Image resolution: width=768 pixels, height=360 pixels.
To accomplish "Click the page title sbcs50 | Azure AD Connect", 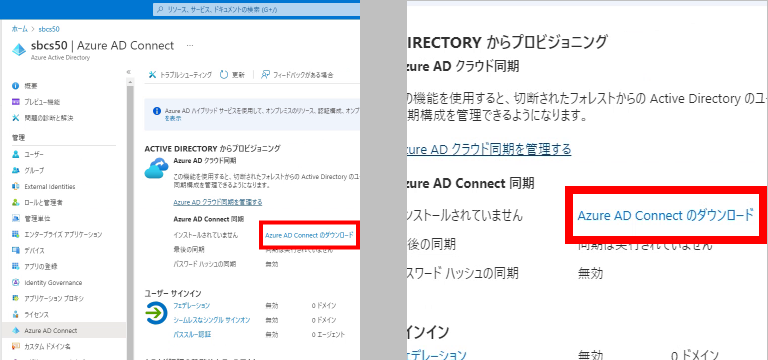I will pyautogui.click(x=102, y=46).
